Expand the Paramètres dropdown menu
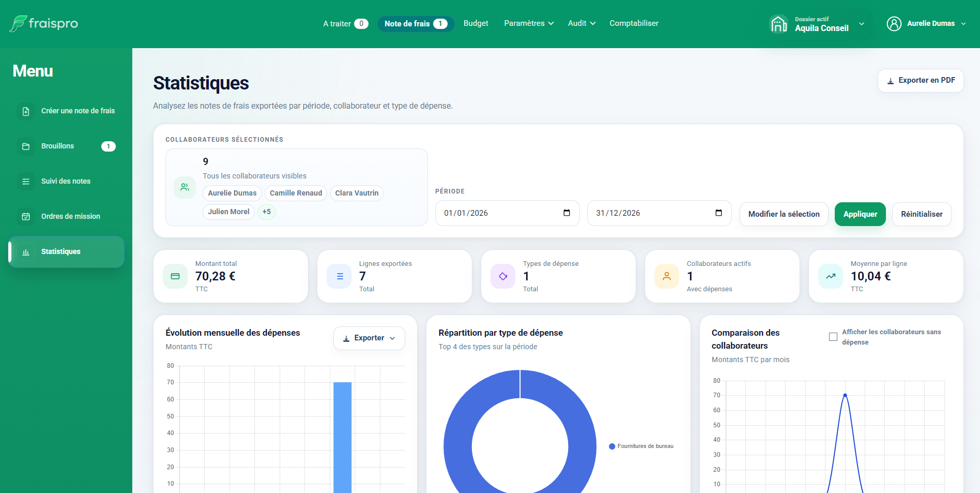The height and width of the screenshot is (493, 980). 529,24
